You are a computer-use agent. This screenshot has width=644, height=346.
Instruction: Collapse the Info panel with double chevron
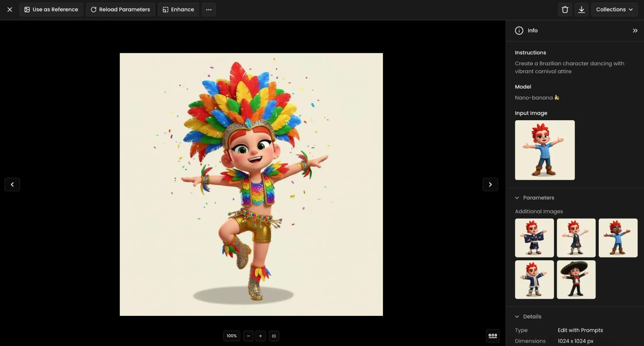(635, 30)
